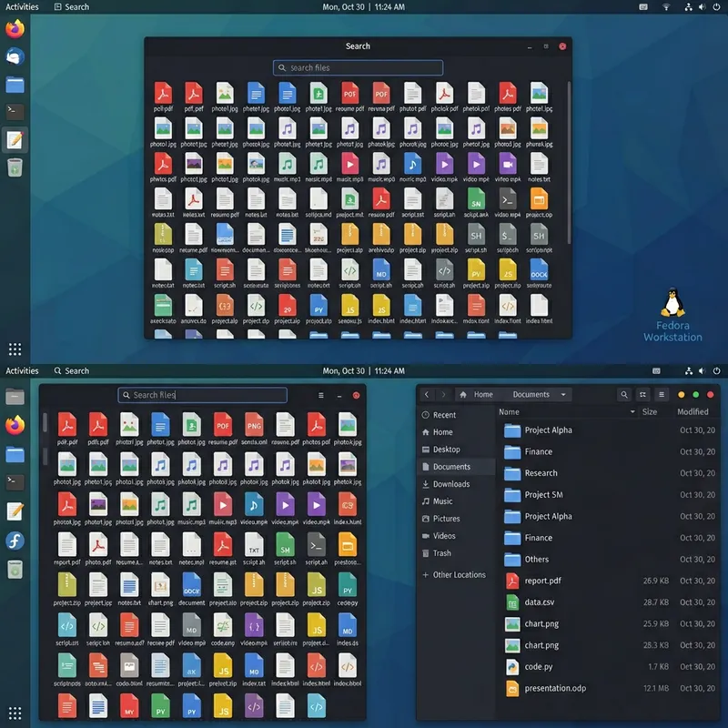This screenshot has width=728, height=728.
Task: Open the Others folder
Action: [x=537, y=560]
